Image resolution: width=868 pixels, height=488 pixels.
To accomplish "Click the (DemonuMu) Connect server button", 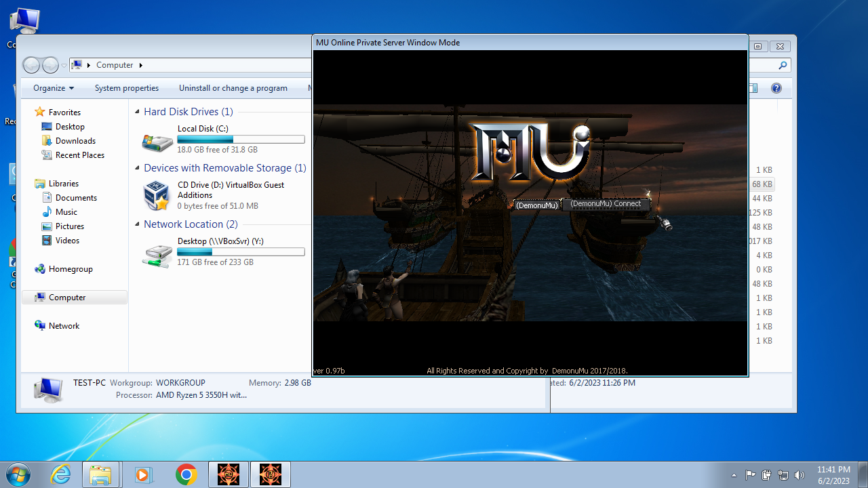I will pyautogui.click(x=606, y=204).
